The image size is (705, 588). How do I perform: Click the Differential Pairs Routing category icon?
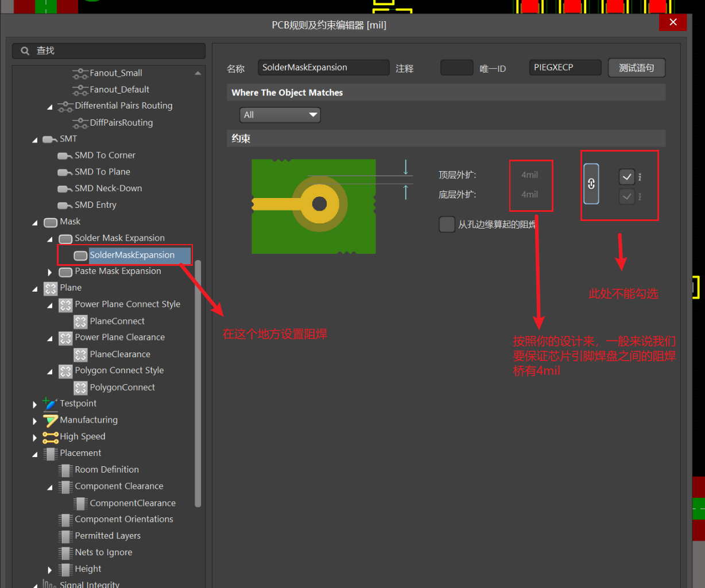coord(65,106)
